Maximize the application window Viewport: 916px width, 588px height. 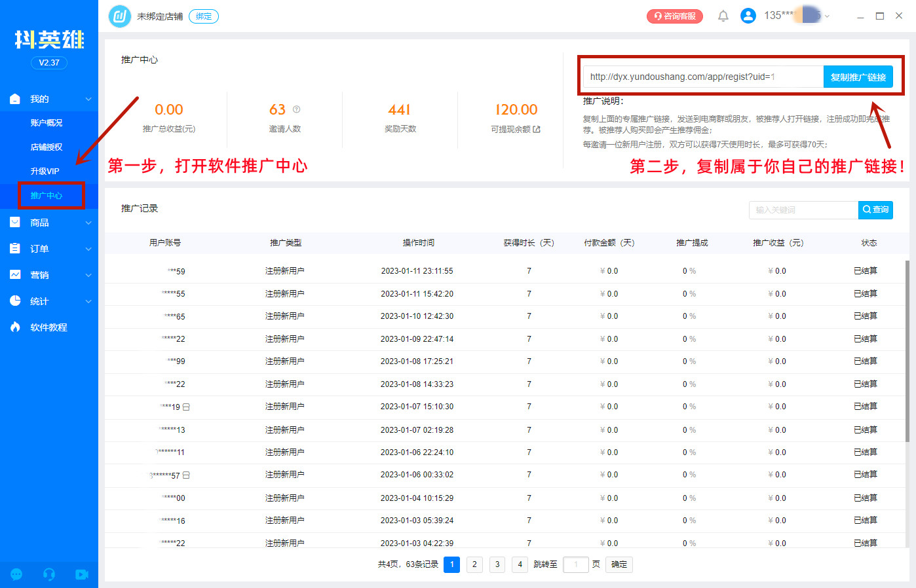click(x=880, y=16)
